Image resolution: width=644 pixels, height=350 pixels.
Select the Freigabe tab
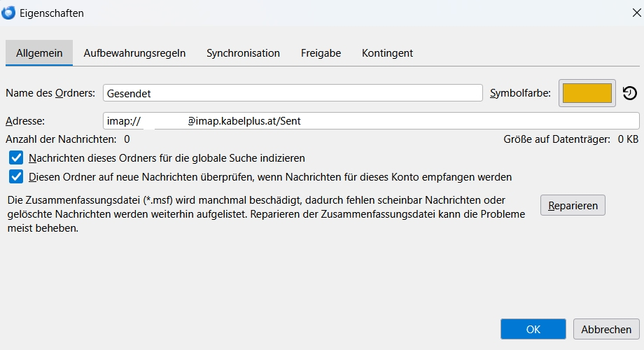321,53
